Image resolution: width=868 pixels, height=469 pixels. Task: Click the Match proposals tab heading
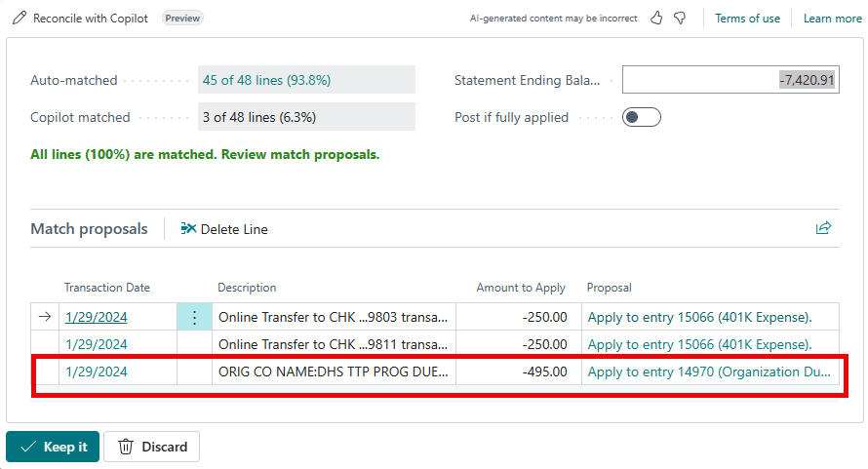89,229
